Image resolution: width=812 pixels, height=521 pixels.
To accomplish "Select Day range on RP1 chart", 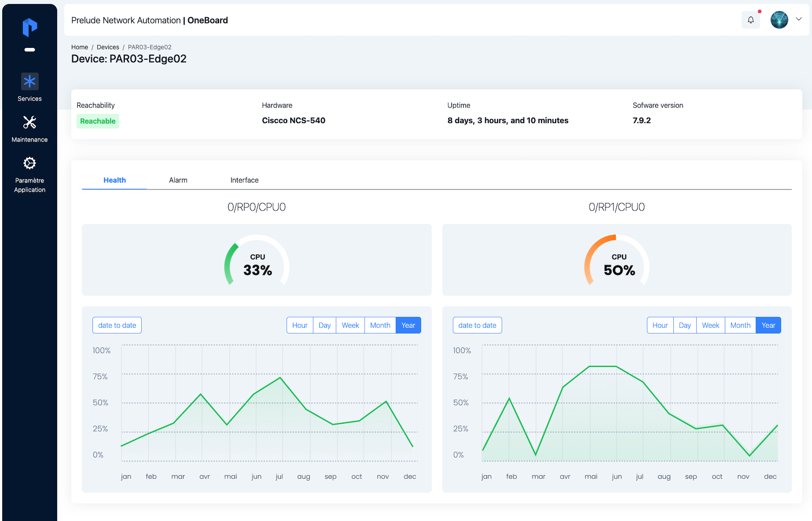I will (684, 325).
